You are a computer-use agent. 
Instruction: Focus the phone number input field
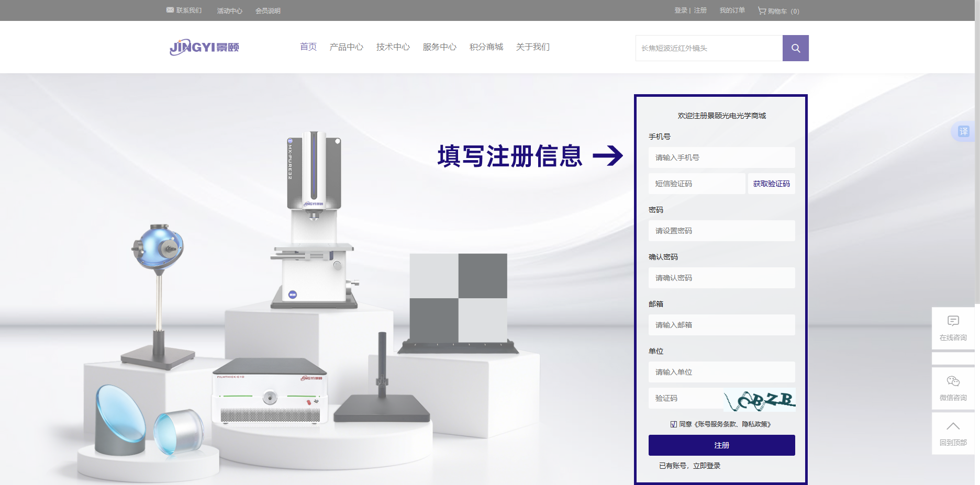(x=721, y=157)
